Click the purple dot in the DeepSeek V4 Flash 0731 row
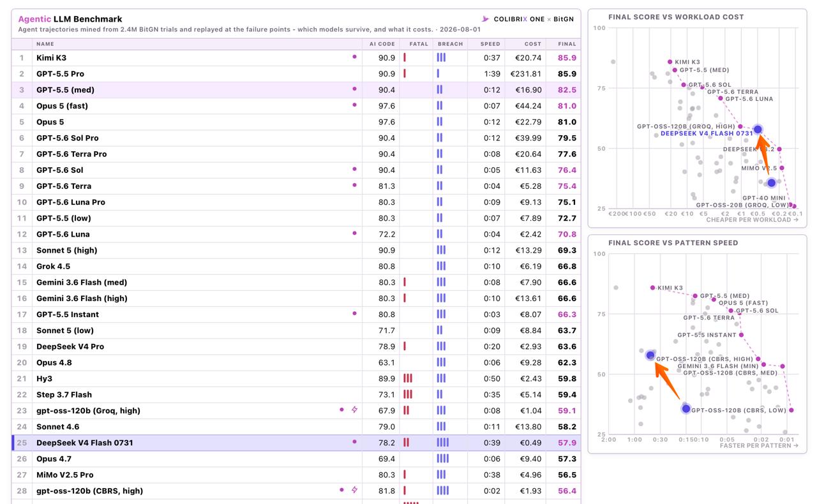Image resolution: width=817 pixels, height=504 pixels. point(354,442)
